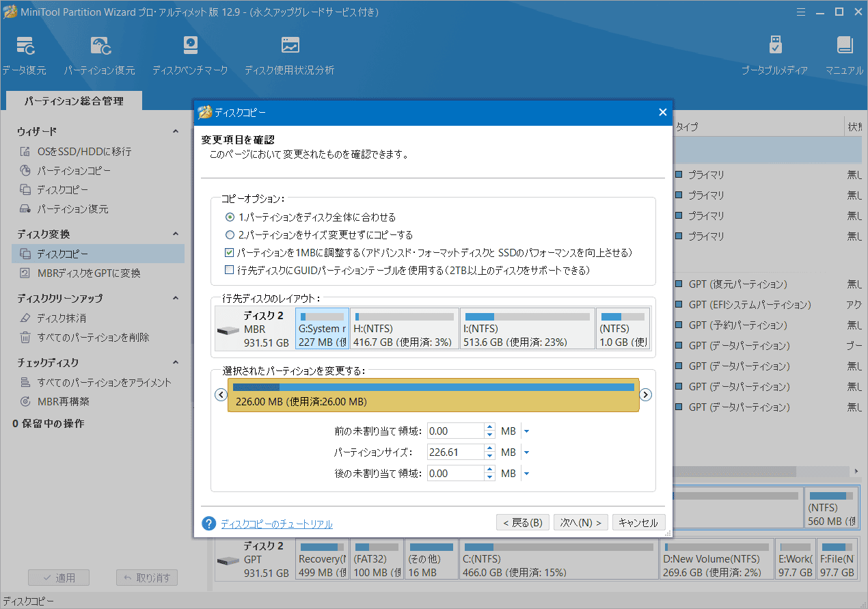Select D:New Volume(NTFS) in disk map

click(x=717, y=559)
